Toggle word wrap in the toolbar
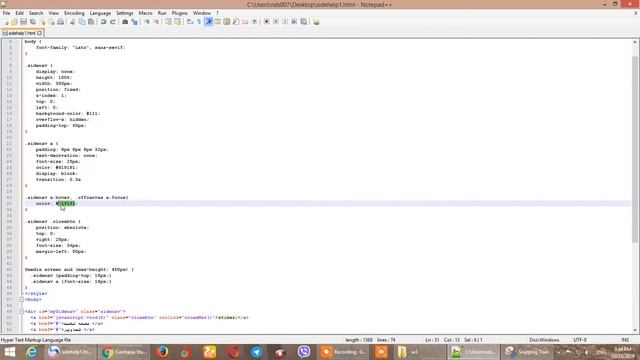 pos(189,22)
